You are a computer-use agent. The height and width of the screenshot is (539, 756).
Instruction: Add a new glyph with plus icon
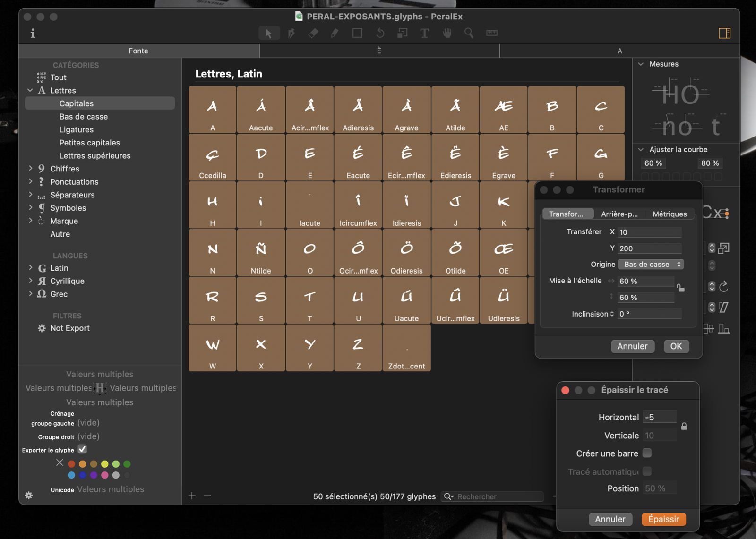(192, 496)
